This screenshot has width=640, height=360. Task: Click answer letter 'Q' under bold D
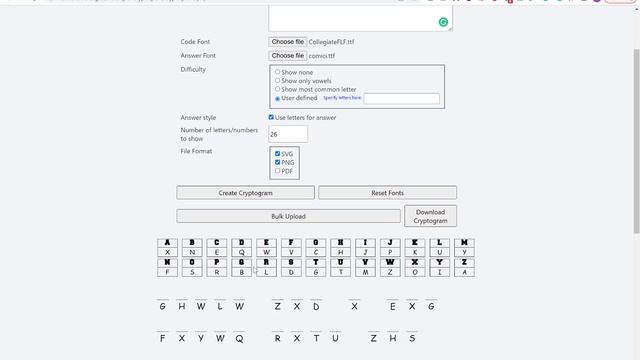click(x=242, y=252)
